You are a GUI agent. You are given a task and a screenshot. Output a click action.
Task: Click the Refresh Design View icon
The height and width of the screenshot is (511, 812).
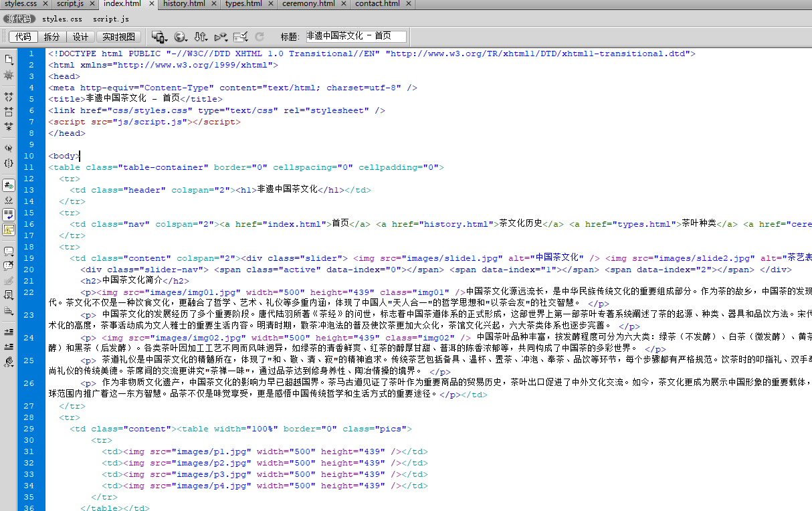(260, 37)
